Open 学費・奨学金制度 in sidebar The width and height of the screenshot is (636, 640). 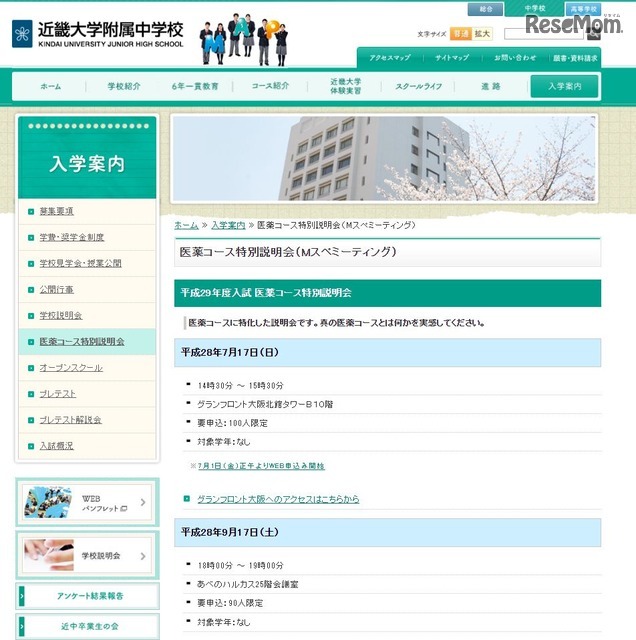tap(71, 238)
